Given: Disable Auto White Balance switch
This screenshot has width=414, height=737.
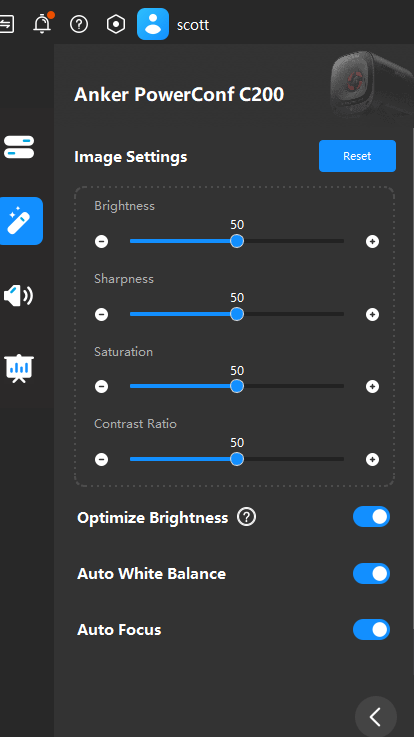Looking at the screenshot, I should pyautogui.click(x=371, y=573).
